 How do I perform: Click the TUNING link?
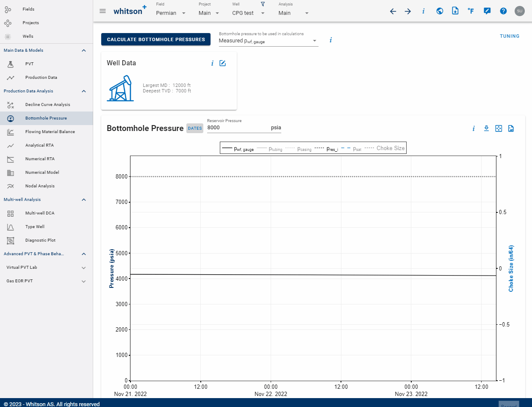click(510, 36)
